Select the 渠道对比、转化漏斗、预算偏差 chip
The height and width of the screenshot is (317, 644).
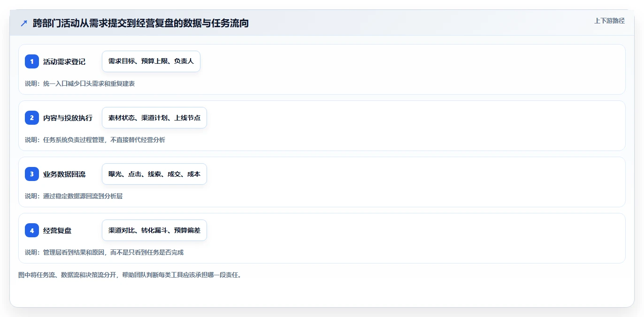[154, 230]
